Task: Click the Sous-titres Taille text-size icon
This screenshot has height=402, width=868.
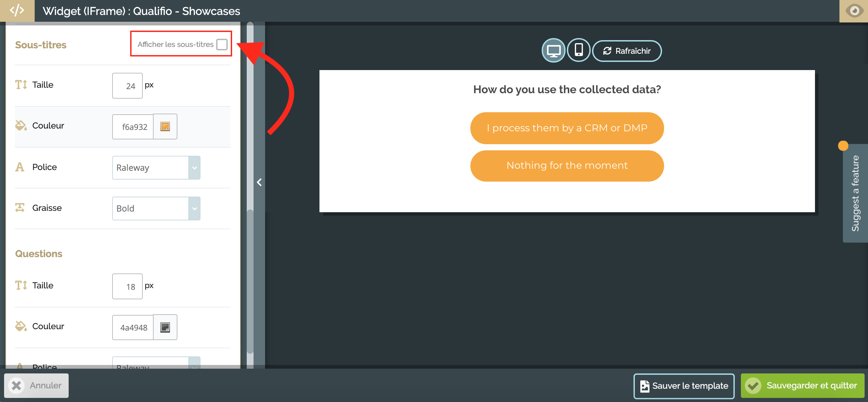Action: click(x=21, y=85)
